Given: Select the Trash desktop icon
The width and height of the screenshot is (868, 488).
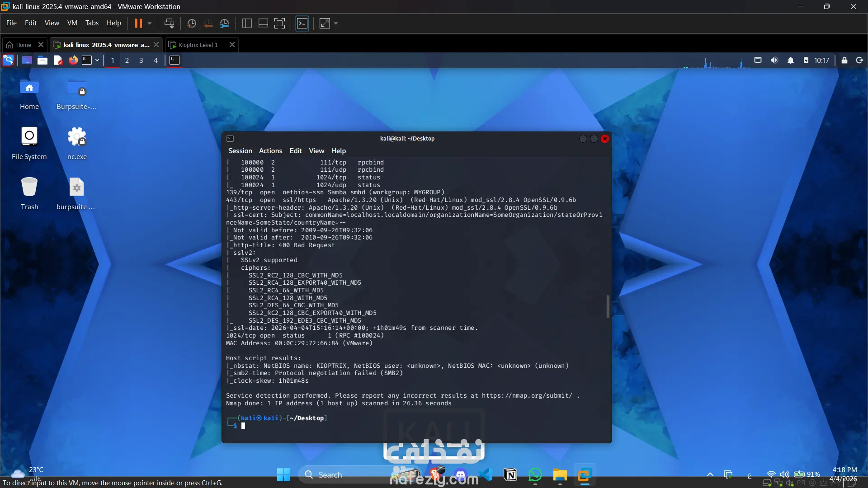Looking at the screenshot, I should pos(29,193).
